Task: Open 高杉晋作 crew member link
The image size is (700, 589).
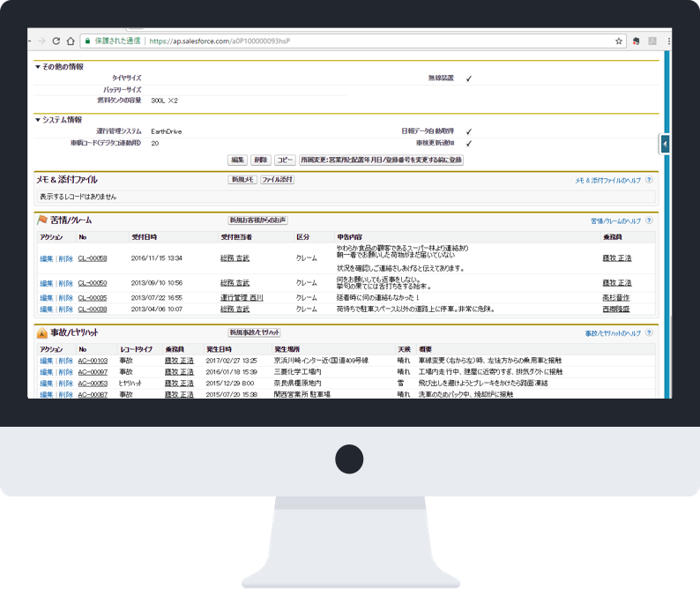Action: (x=616, y=298)
